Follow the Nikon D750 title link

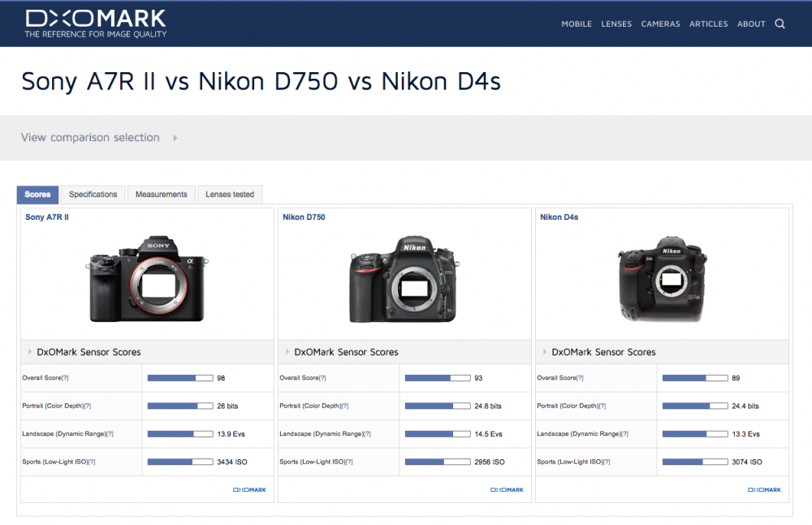coord(304,217)
